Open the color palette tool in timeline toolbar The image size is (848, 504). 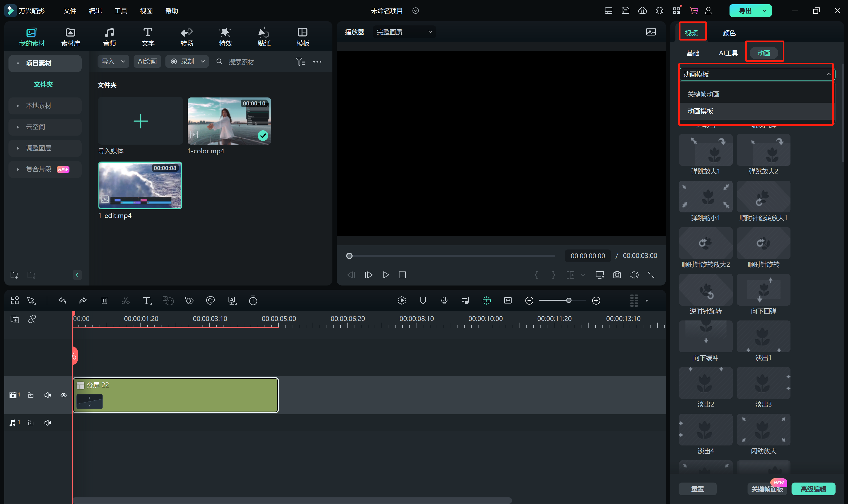coord(210,301)
